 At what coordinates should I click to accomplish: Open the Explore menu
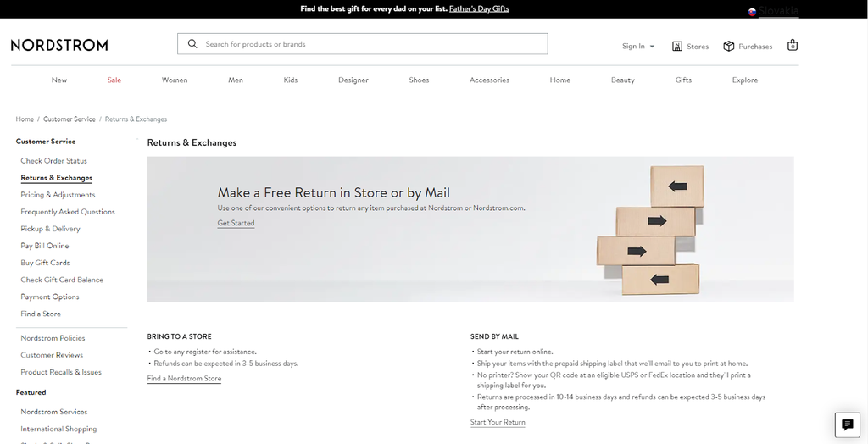745,80
